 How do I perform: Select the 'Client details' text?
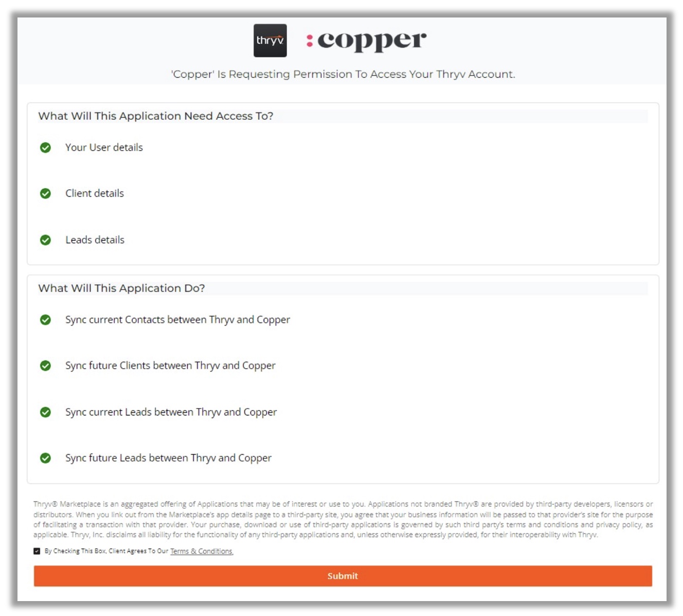95,193
